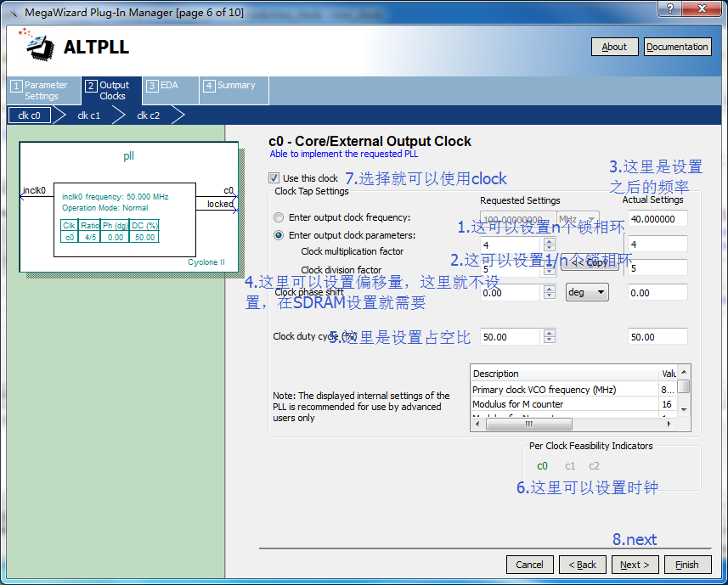
Task: Click the clock division factor input field
Action: coord(510,269)
